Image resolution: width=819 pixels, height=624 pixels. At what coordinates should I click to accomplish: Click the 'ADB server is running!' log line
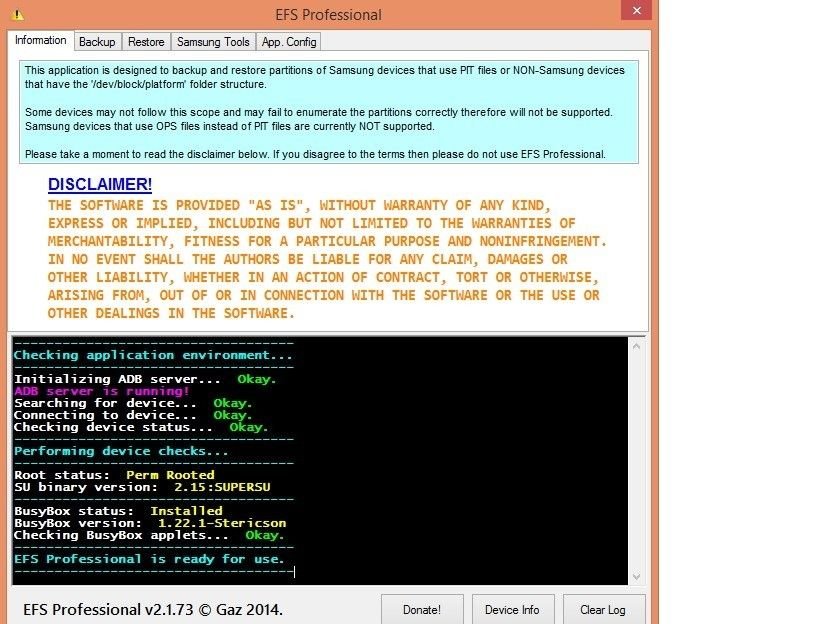(101, 391)
